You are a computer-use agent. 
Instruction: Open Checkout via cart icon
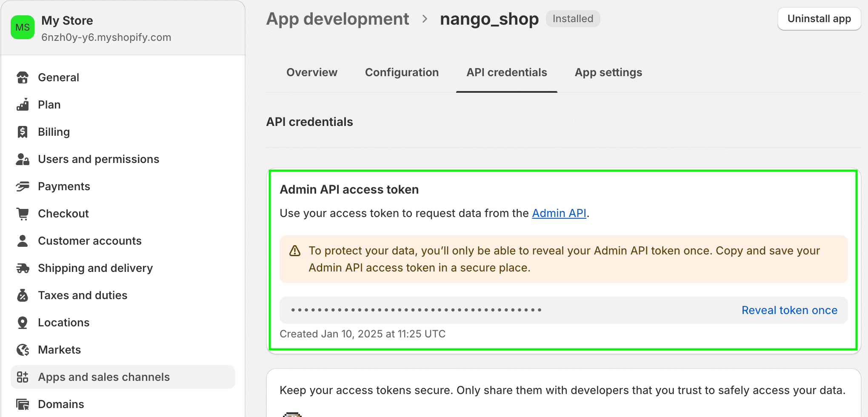pos(23,214)
